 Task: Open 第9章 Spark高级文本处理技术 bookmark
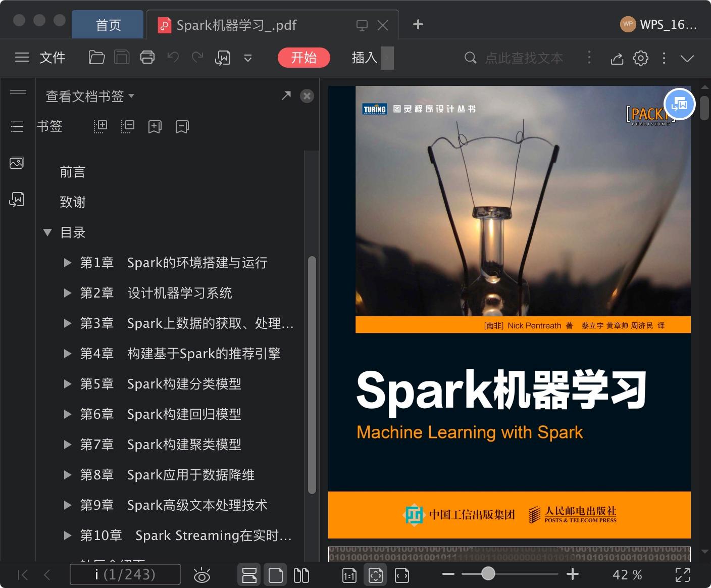[174, 505]
